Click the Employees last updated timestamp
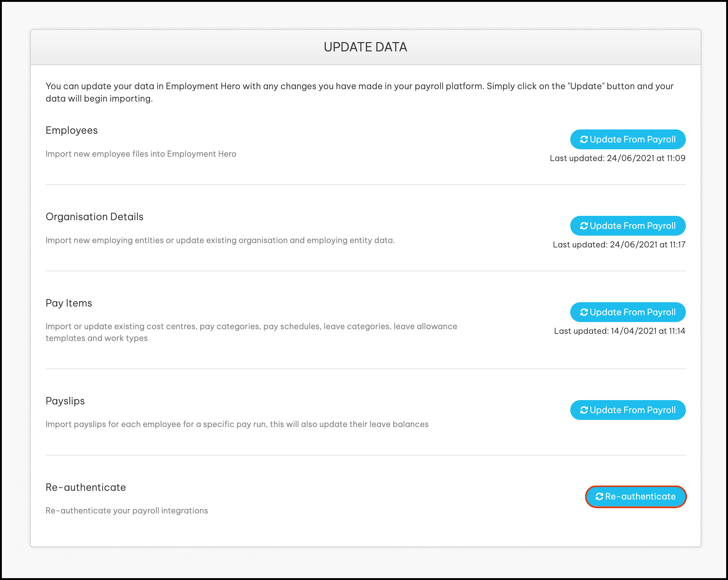This screenshot has width=728, height=580. [617, 158]
